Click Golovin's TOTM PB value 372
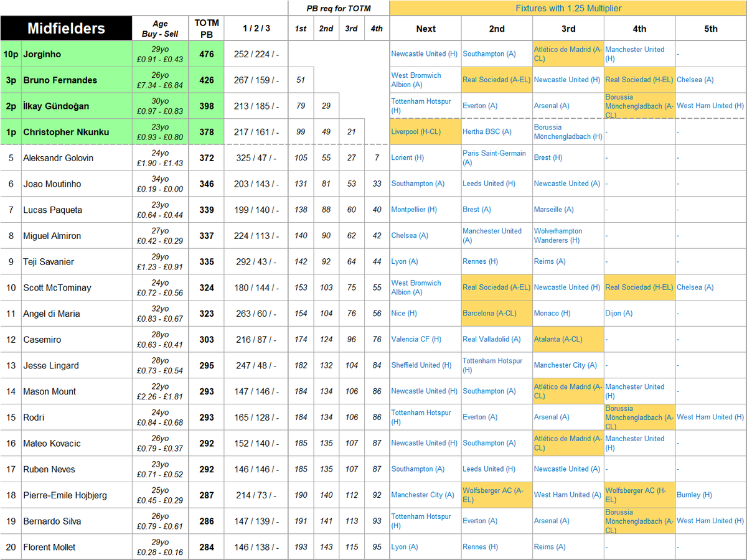The height and width of the screenshot is (560, 747). 207,158
